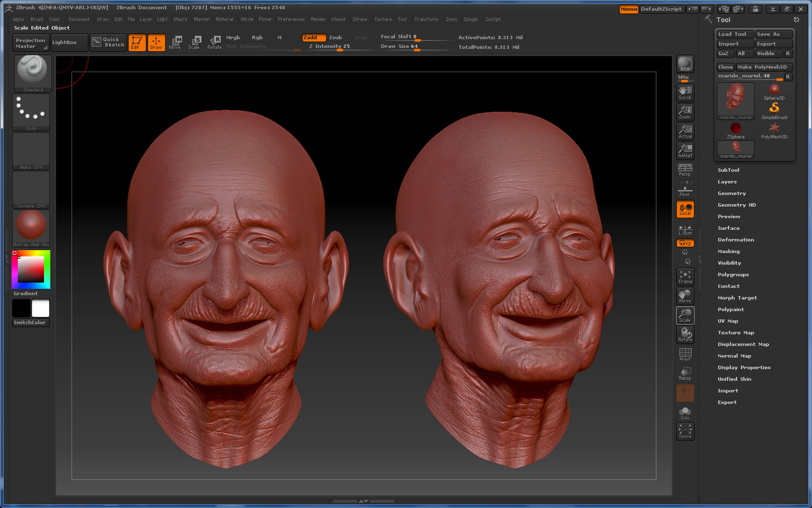Pick a color in the color picker square
The width and height of the screenshot is (812, 508).
pos(31,269)
